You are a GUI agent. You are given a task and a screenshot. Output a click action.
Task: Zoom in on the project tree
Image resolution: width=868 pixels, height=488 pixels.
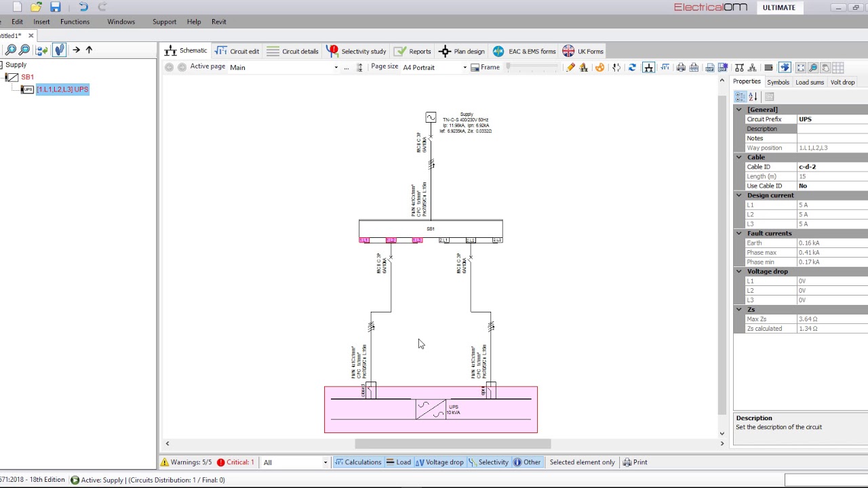pos(10,49)
